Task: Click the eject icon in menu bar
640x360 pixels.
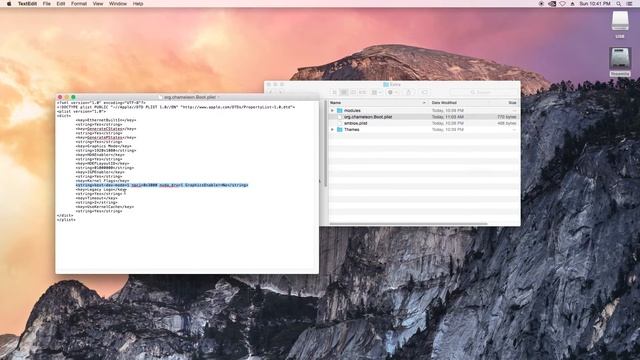Action: (x=572, y=4)
